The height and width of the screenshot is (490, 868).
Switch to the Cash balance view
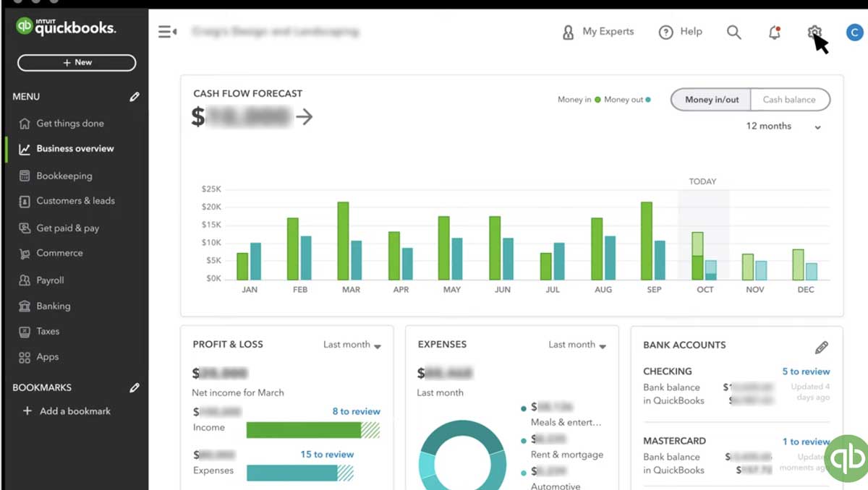pos(791,100)
